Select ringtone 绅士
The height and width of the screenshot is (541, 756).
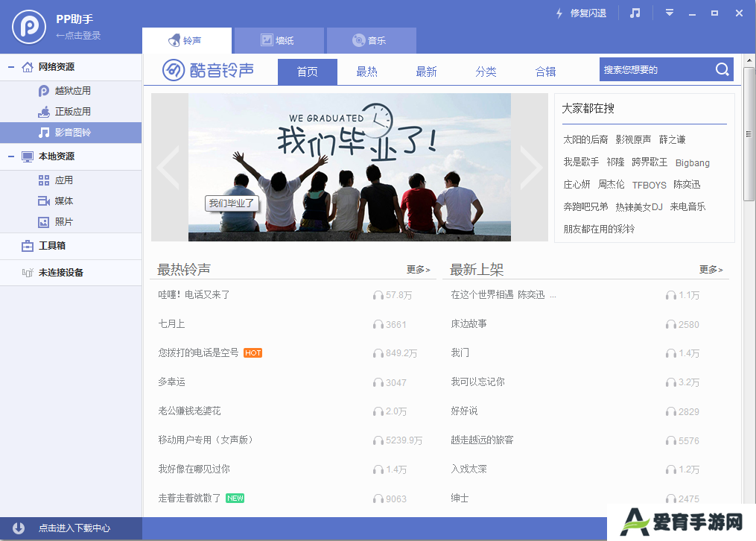coord(460,498)
